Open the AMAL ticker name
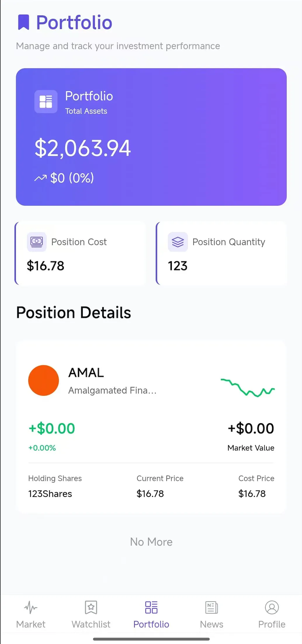This screenshot has height=644, width=302. click(x=86, y=373)
